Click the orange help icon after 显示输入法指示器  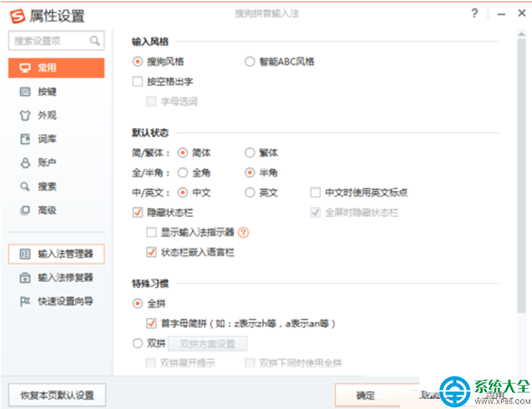click(243, 233)
